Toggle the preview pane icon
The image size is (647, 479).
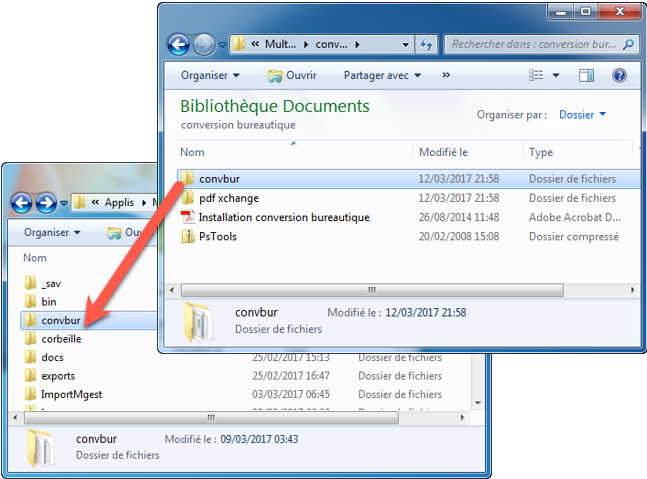(x=587, y=76)
